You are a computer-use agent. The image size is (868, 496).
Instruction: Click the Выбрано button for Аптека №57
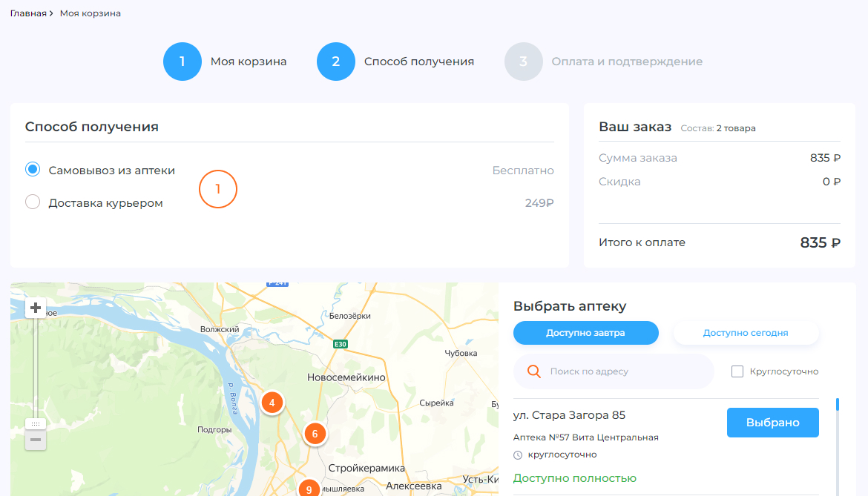click(x=772, y=422)
